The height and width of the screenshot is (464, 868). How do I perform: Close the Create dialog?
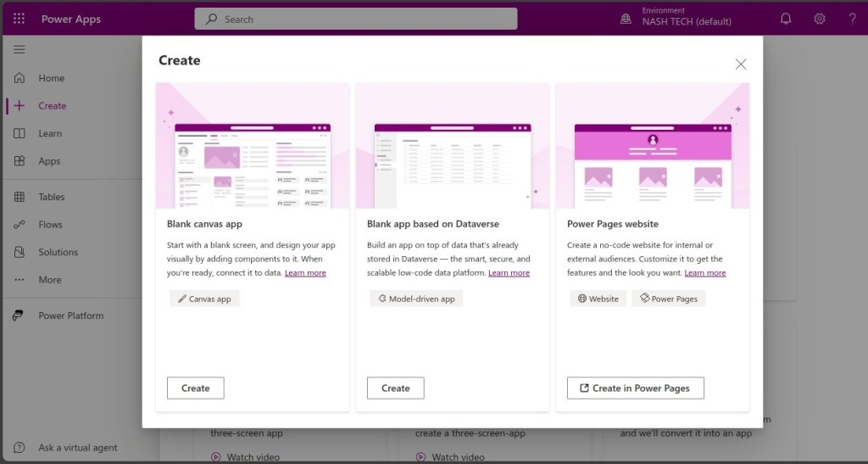[x=741, y=64]
